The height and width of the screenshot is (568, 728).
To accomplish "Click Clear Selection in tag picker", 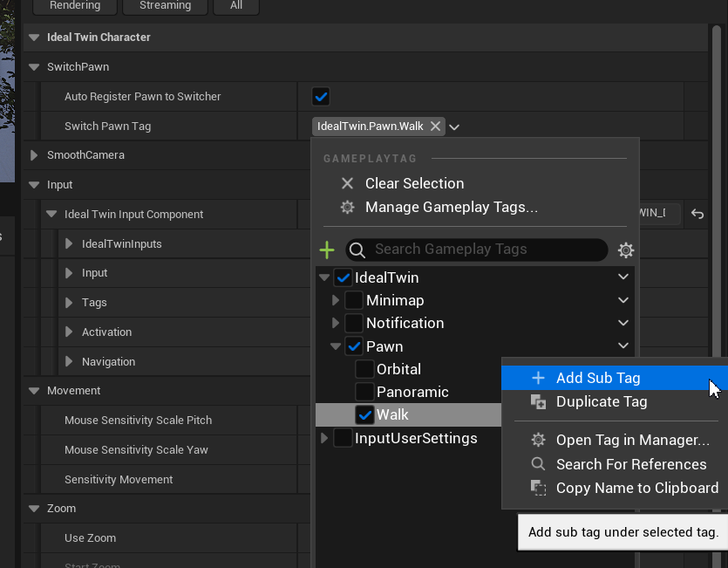I will pos(414,183).
